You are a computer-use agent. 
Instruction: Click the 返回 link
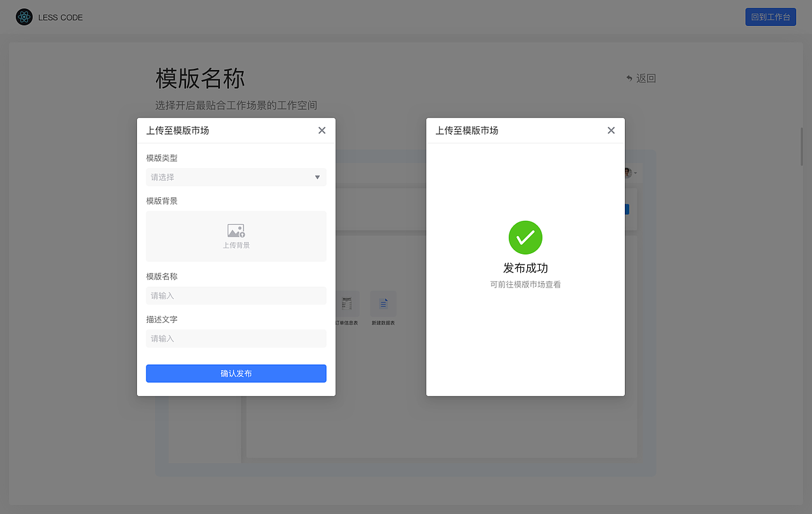click(x=645, y=78)
